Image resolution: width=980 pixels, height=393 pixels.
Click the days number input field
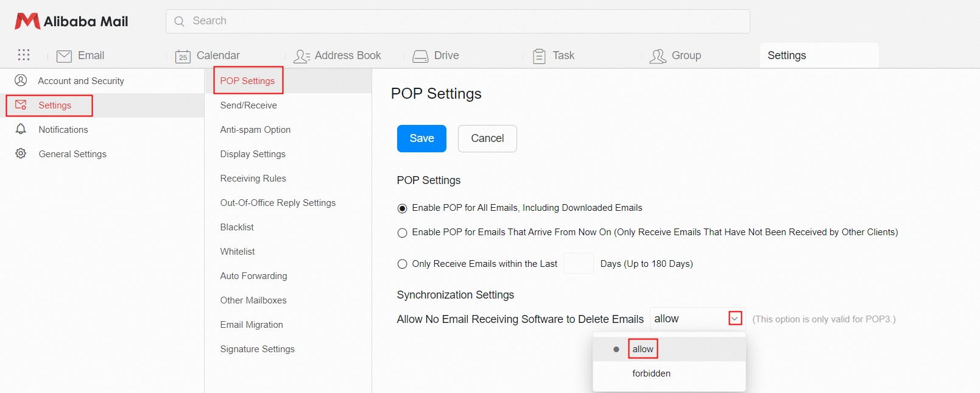coord(578,263)
